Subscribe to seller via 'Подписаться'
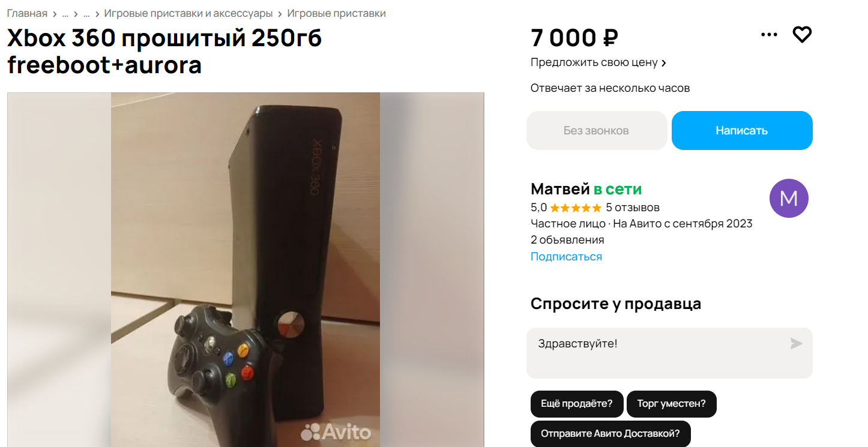This screenshot has width=868, height=447. pos(566,257)
